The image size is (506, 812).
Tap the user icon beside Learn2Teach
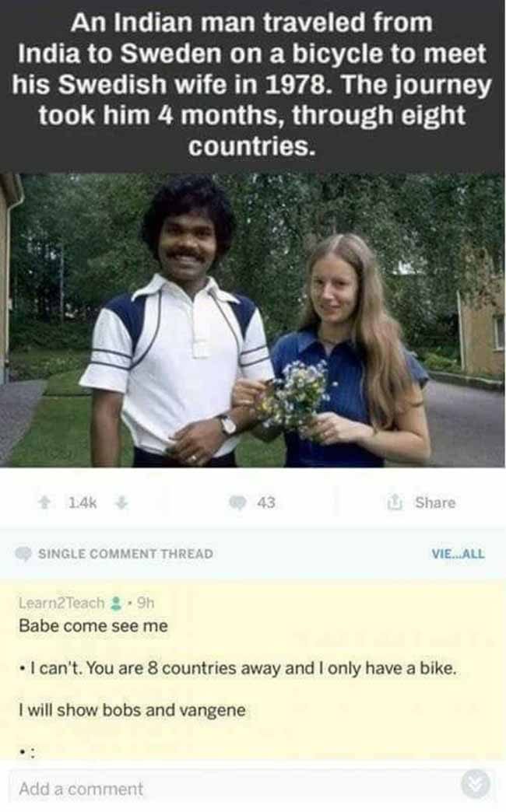click(116, 603)
